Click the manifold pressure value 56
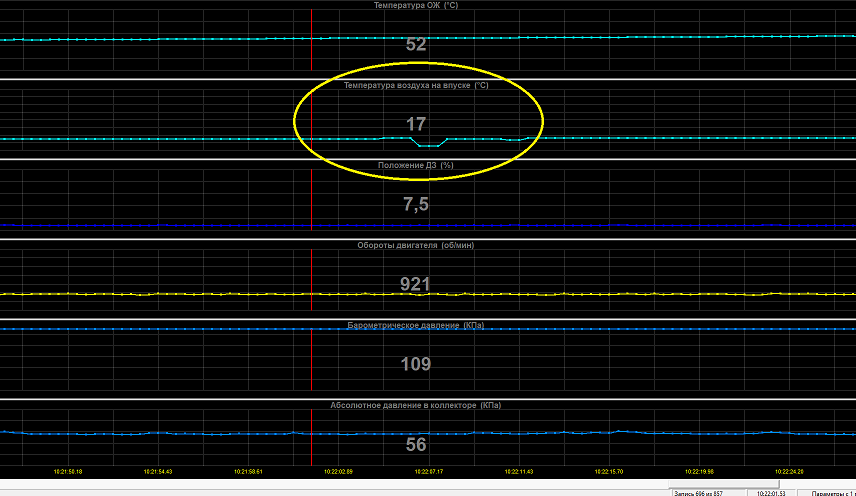The image size is (856, 496). [416, 444]
